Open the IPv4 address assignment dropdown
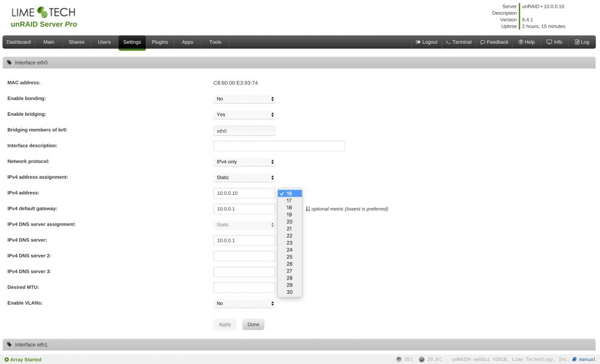 [244, 178]
